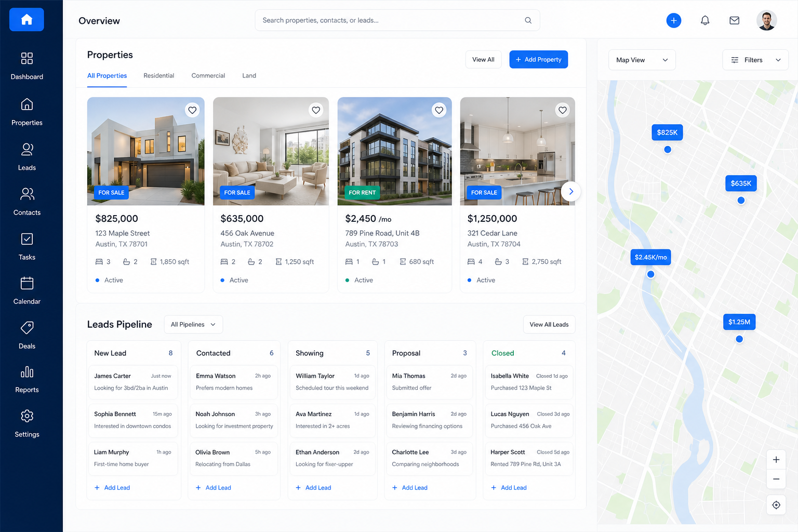Open the Map View dropdown
The image size is (798, 532).
(642, 60)
